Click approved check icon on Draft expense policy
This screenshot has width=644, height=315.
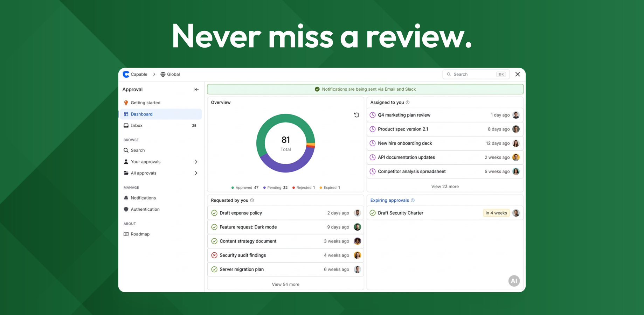214,213
